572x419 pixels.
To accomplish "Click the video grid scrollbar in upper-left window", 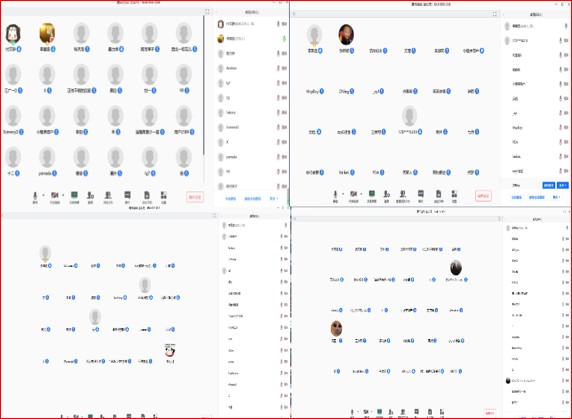I will pos(204,86).
